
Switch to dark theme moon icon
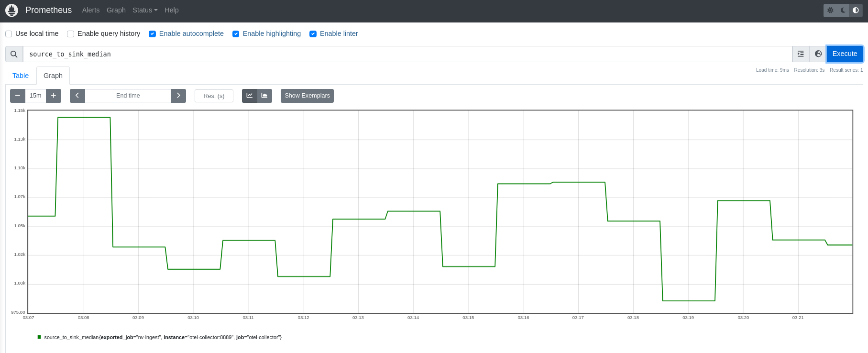[x=843, y=10]
